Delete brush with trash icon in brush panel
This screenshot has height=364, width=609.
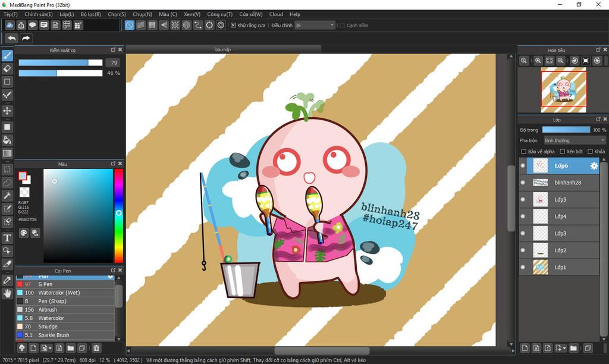pos(96,348)
